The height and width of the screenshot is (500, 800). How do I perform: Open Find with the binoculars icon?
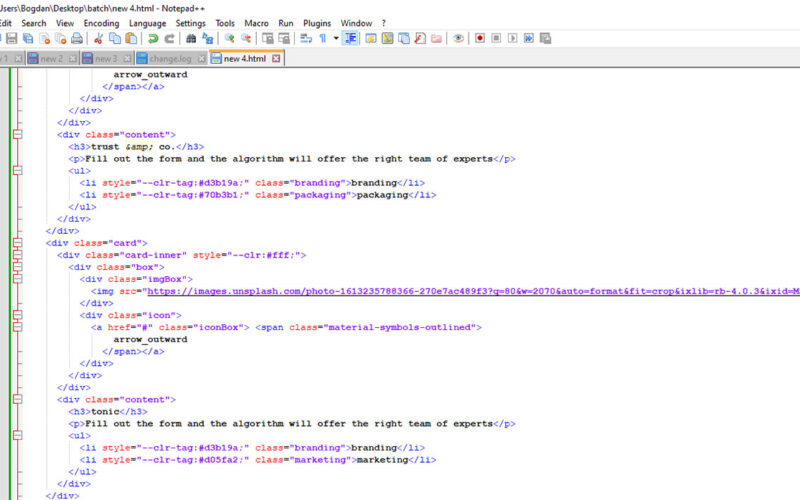point(189,38)
